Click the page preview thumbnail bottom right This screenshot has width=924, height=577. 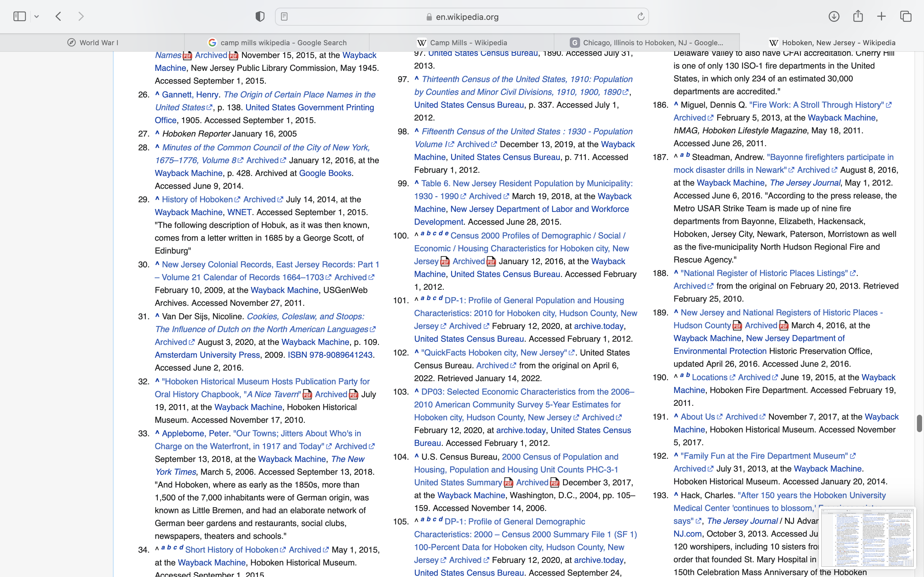pyautogui.click(x=867, y=537)
